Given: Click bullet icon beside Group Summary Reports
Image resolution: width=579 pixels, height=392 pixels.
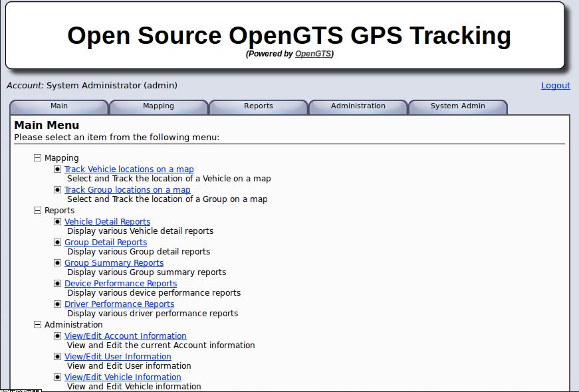Looking at the screenshot, I should 57,263.
